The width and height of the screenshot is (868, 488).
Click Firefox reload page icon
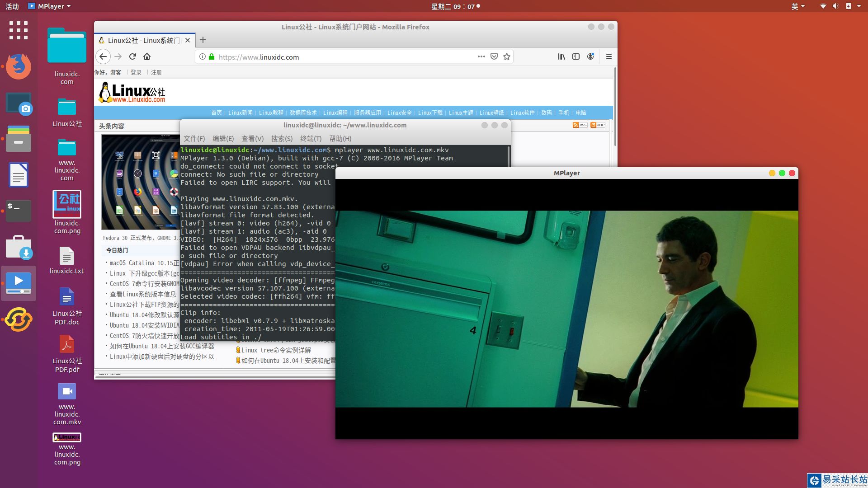tap(132, 56)
